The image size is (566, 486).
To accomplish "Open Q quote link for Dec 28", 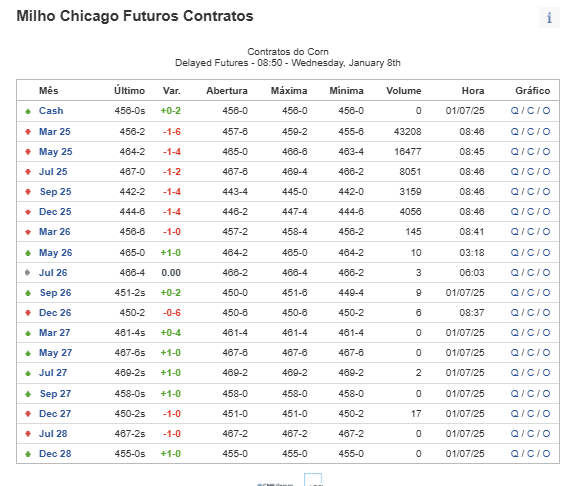I will [x=514, y=454].
